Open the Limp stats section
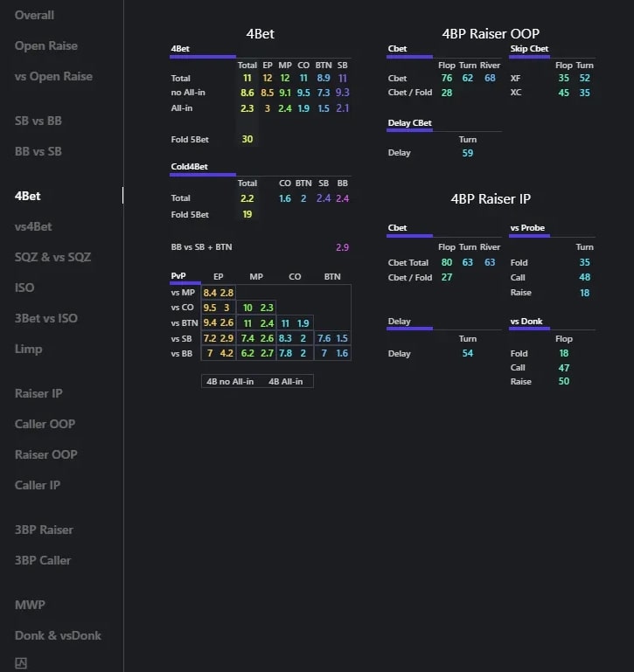Viewport: 634px width, 672px height. pos(28,349)
